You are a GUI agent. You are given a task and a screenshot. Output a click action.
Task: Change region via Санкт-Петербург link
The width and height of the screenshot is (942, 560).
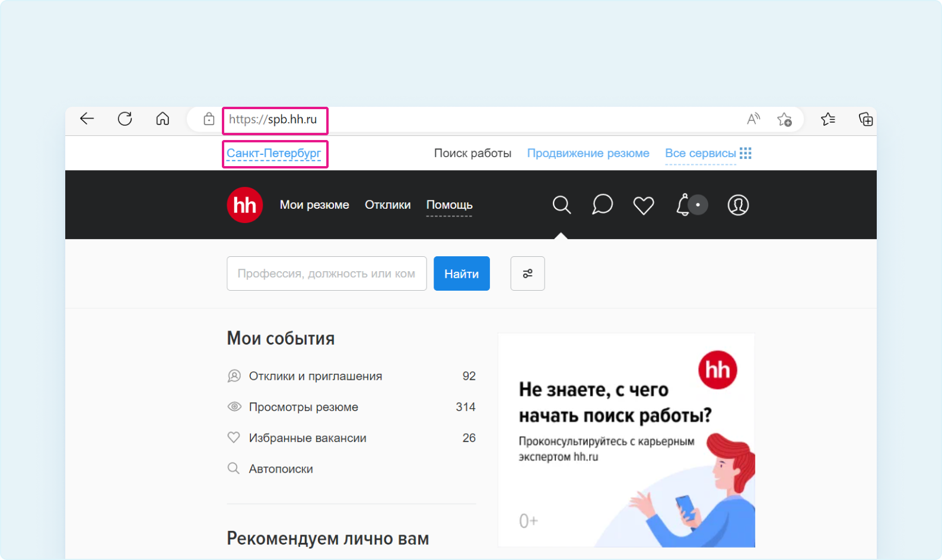pos(274,153)
